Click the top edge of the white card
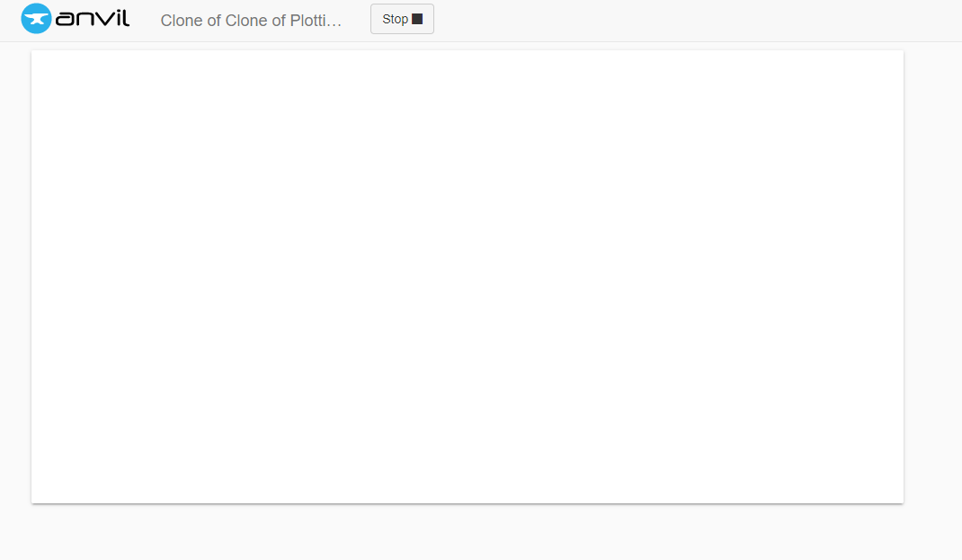The width and height of the screenshot is (962, 560). [x=468, y=51]
